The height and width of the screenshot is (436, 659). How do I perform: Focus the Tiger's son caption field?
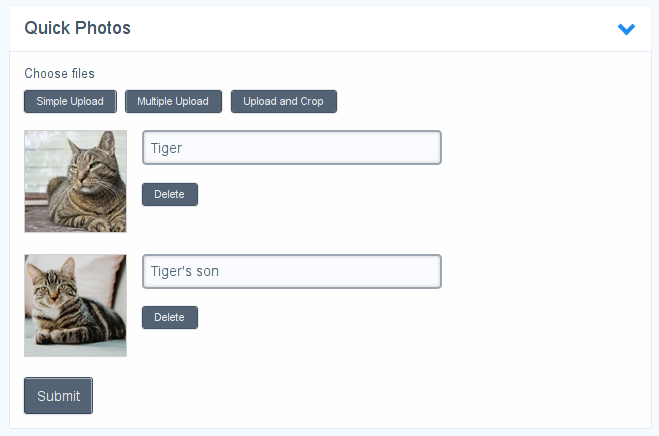point(291,271)
